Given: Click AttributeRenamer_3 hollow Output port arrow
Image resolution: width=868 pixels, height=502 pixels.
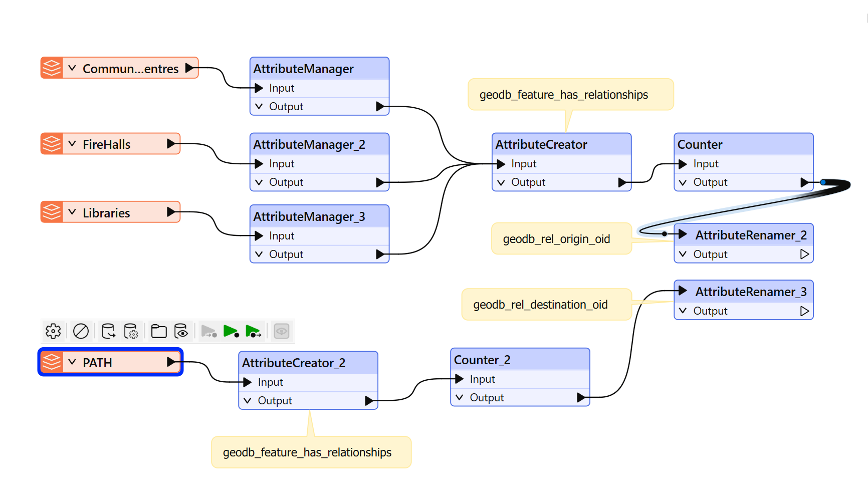Looking at the screenshot, I should (805, 311).
